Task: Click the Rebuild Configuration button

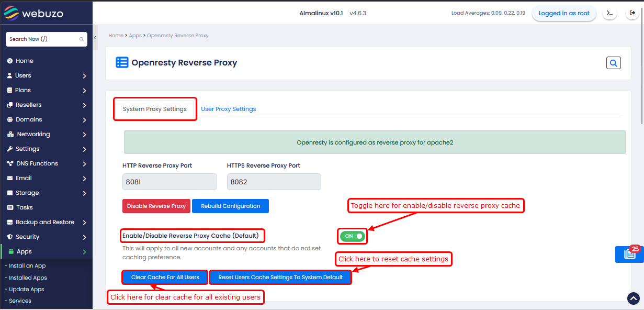Action: [x=230, y=206]
